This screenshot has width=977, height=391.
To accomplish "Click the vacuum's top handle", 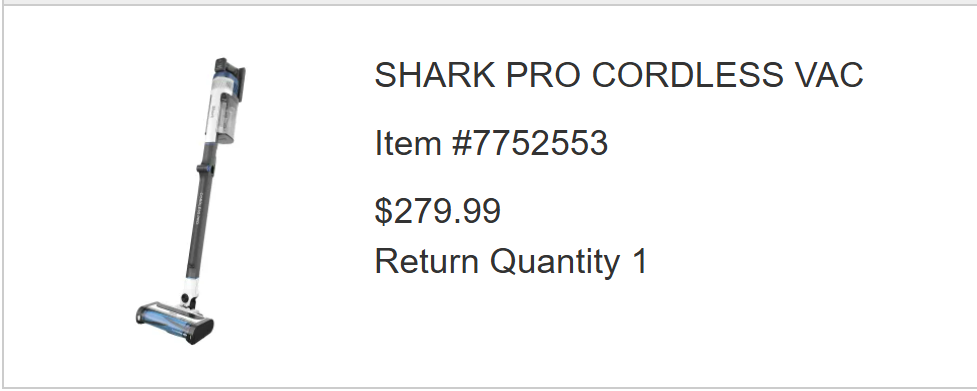I will click(x=232, y=73).
